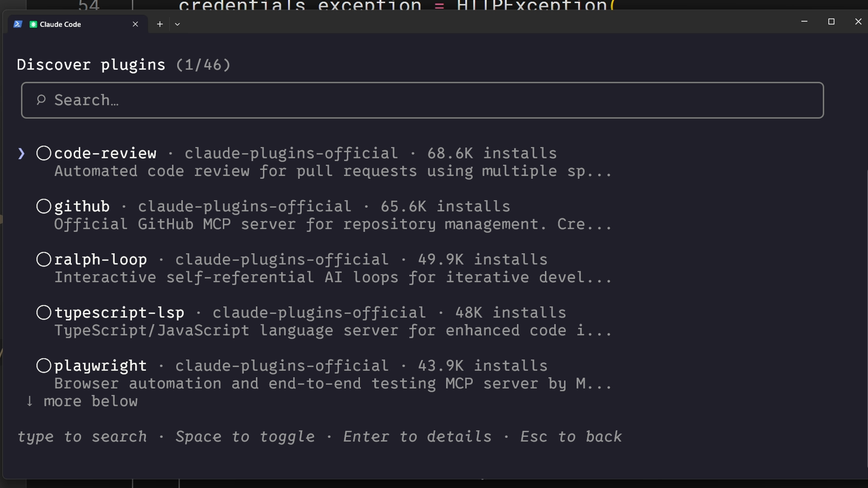The height and width of the screenshot is (488, 868).
Task: Select the playwright plugin circle
Action: pos(44,366)
